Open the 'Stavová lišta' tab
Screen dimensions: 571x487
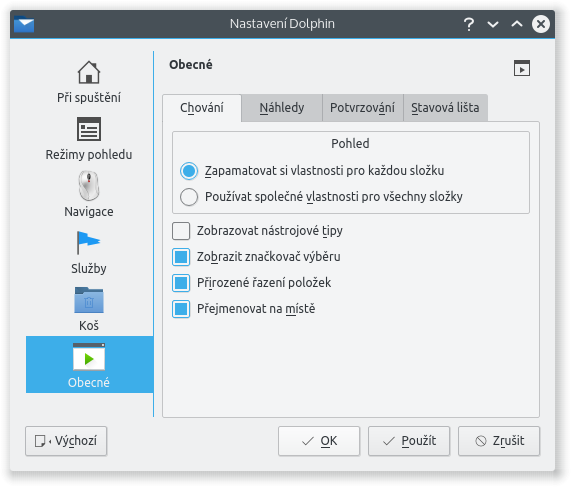445,108
